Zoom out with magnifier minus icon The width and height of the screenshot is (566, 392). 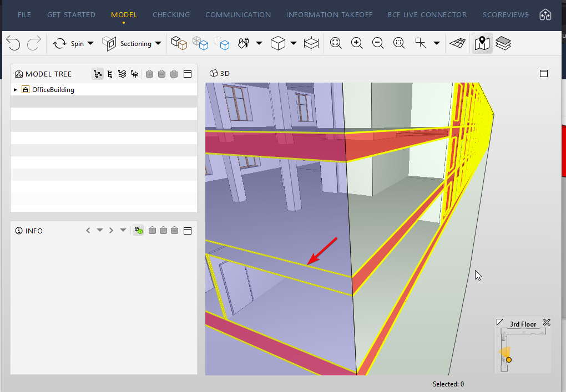coord(378,43)
